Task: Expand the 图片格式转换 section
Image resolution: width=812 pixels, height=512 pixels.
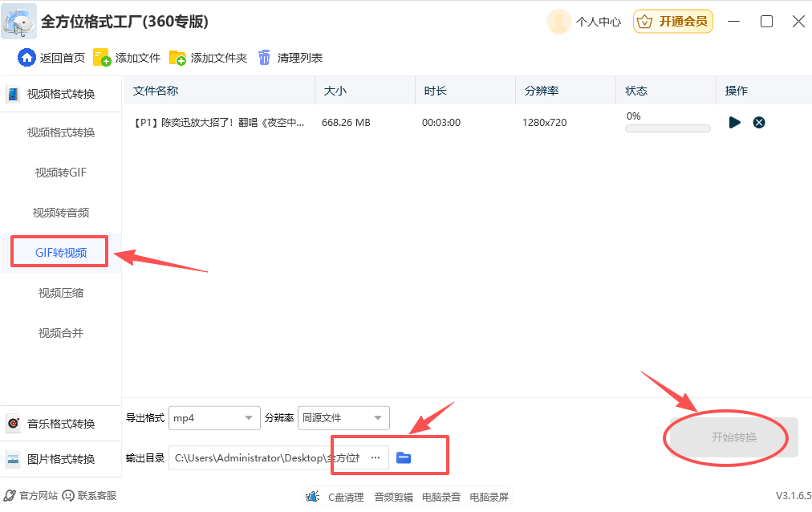Action: point(61,459)
